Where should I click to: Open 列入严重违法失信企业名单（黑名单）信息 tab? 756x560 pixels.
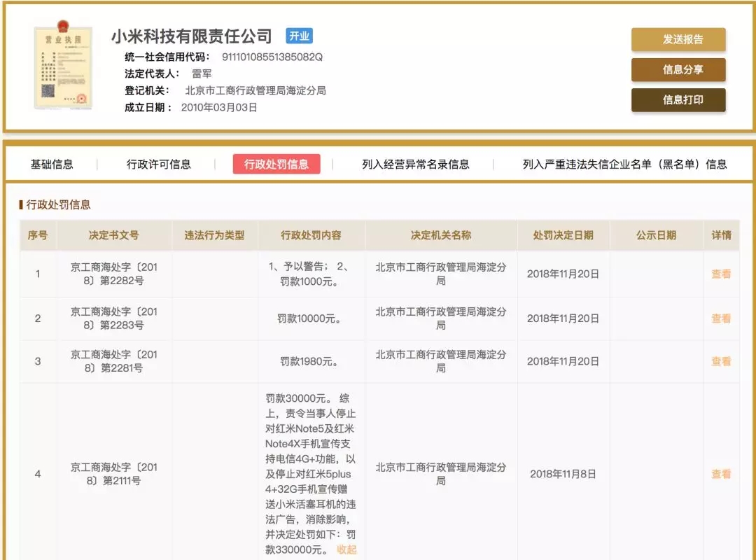click(x=625, y=164)
